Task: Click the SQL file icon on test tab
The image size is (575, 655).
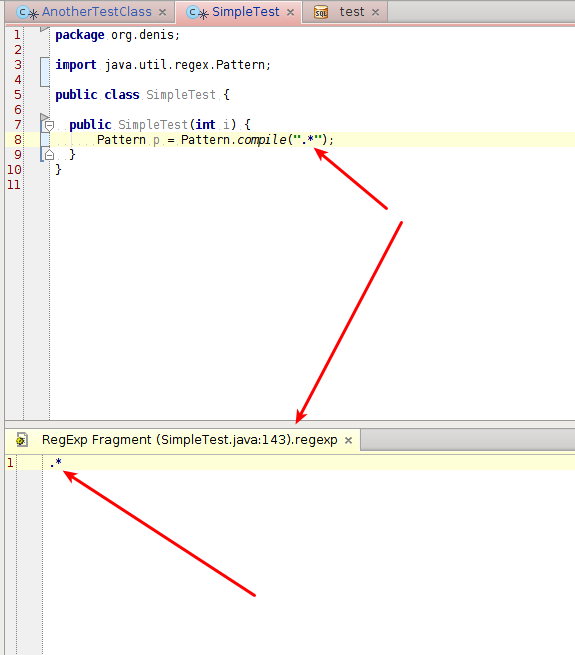Action: [321, 13]
